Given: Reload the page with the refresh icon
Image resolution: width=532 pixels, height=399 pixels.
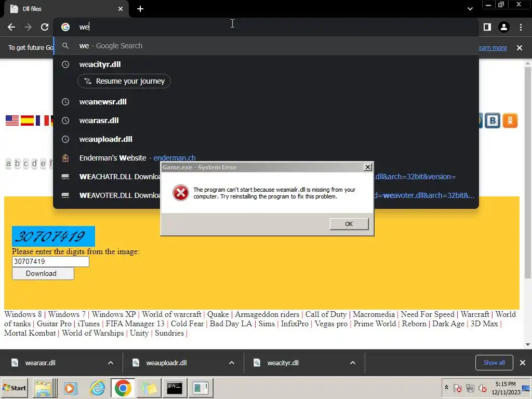Looking at the screenshot, I should pyautogui.click(x=45, y=27).
